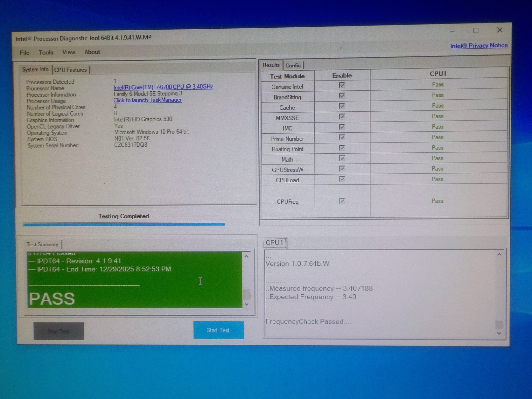Click the Enable column header

(342, 75)
